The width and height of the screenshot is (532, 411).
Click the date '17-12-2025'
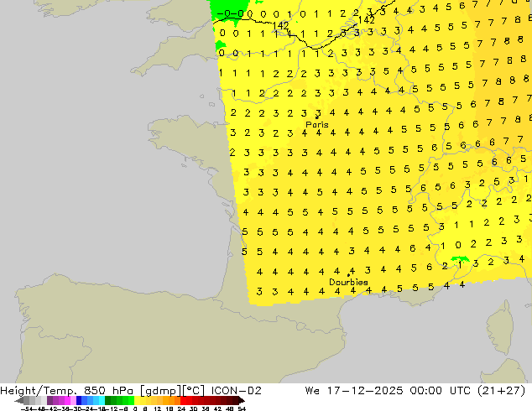click(x=365, y=391)
